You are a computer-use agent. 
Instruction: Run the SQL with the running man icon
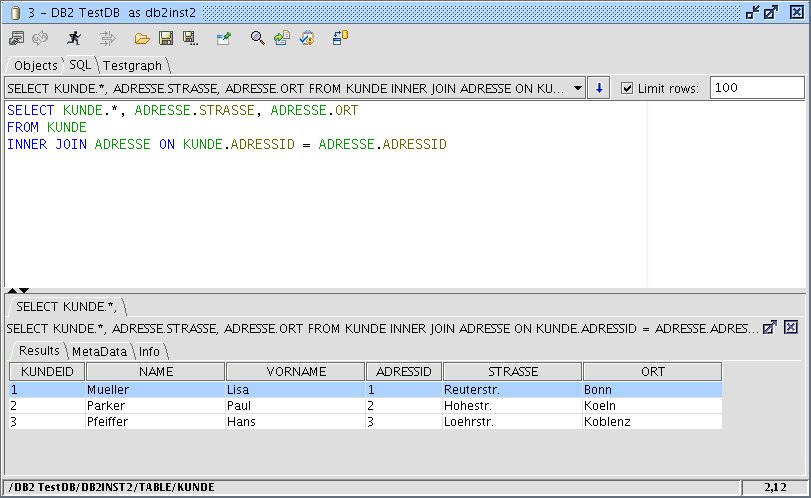[74, 38]
